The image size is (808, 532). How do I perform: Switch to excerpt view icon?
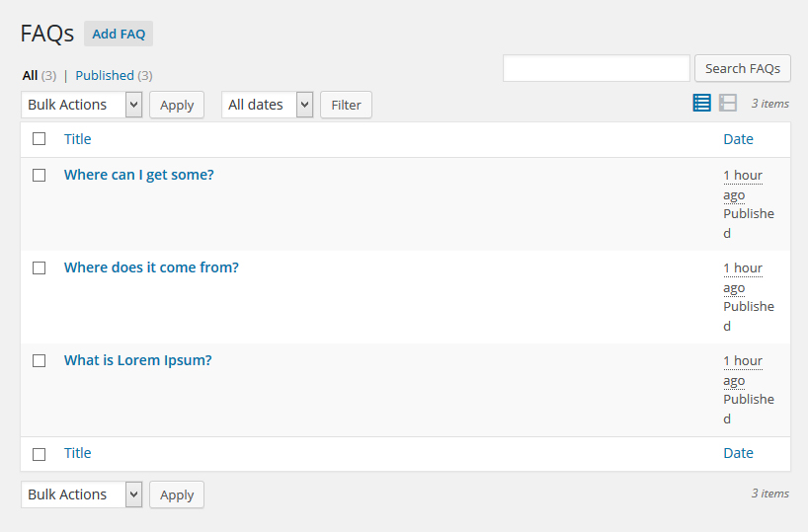tap(728, 103)
